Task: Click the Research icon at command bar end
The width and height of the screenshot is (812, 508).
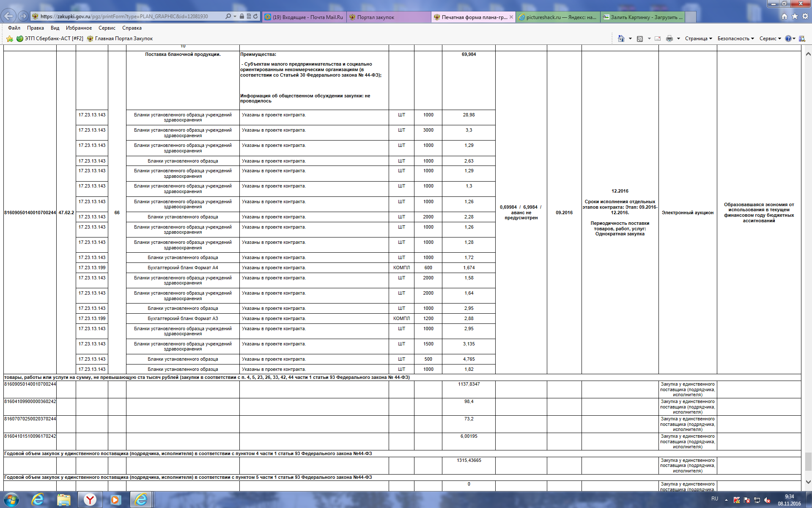Action: point(802,39)
